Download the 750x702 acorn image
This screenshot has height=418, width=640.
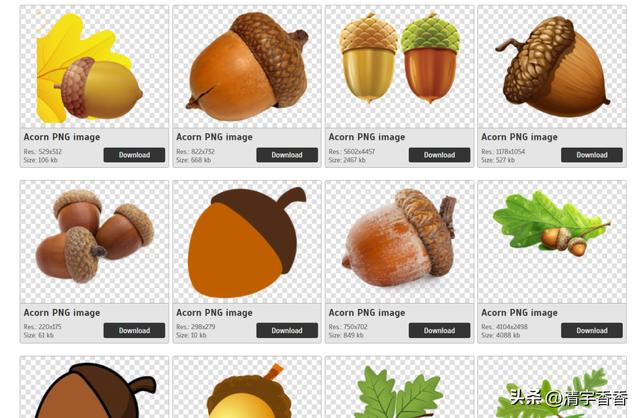(439, 330)
